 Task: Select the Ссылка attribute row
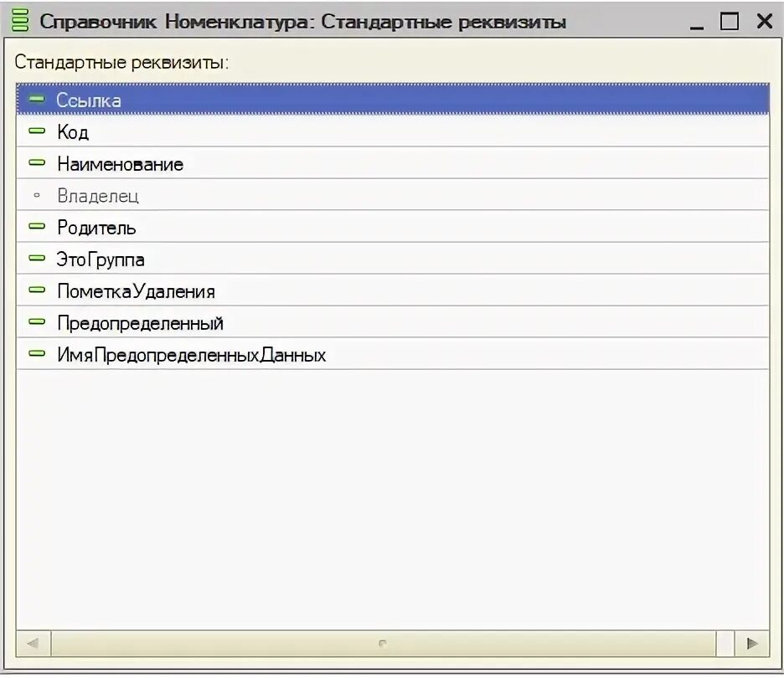(393, 100)
